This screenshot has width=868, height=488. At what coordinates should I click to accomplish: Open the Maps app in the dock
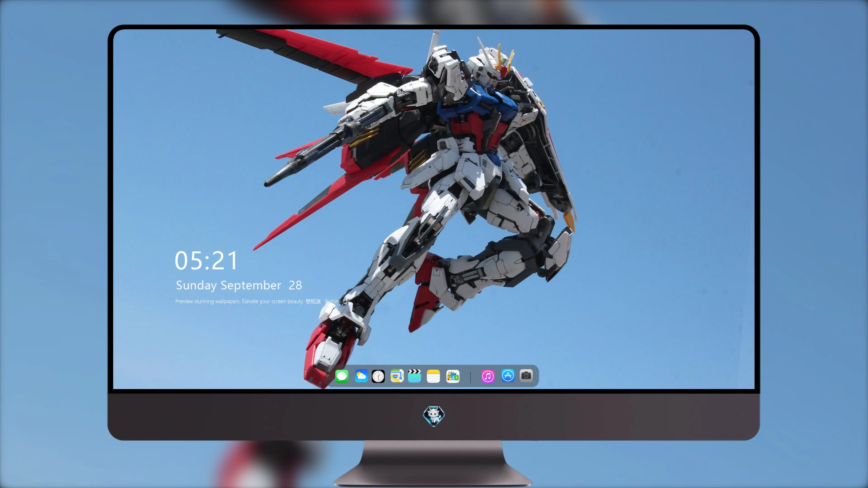point(397,376)
